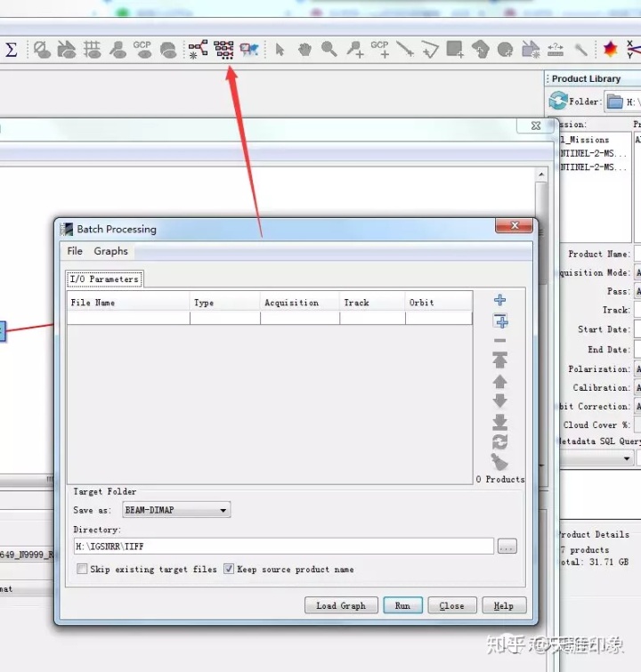Open the Save as BEAM-DIMAP dropdown
The height and width of the screenshot is (672, 641).
176,510
